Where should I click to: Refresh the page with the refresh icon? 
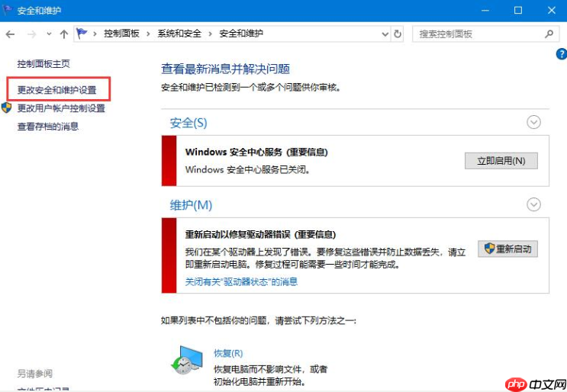pyautogui.click(x=398, y=34)
